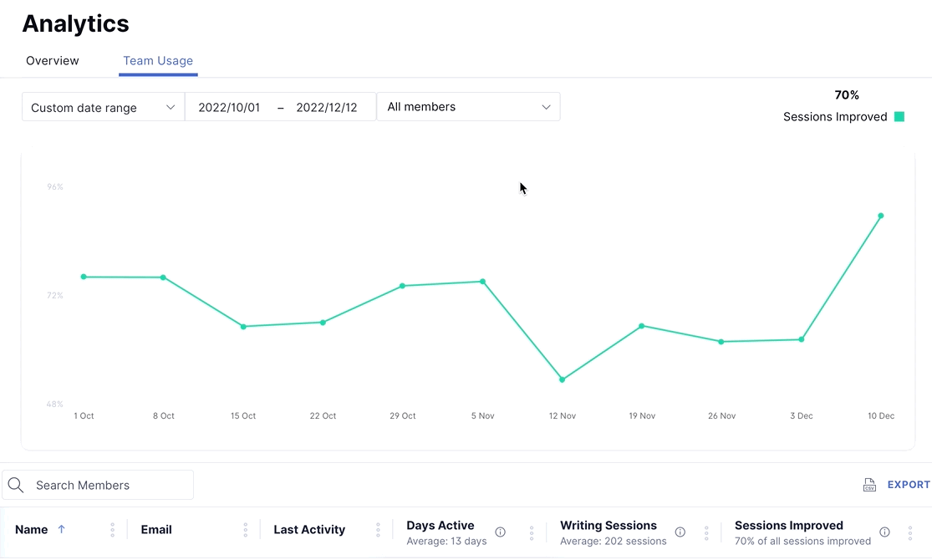
Task: Click the 12 Nov data point on chart
Action: 563,379
